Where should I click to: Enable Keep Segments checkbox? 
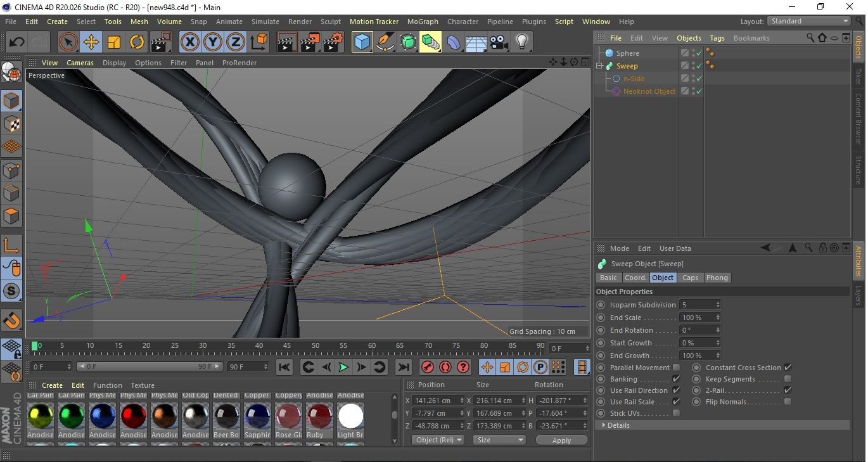tap(788, 379)
